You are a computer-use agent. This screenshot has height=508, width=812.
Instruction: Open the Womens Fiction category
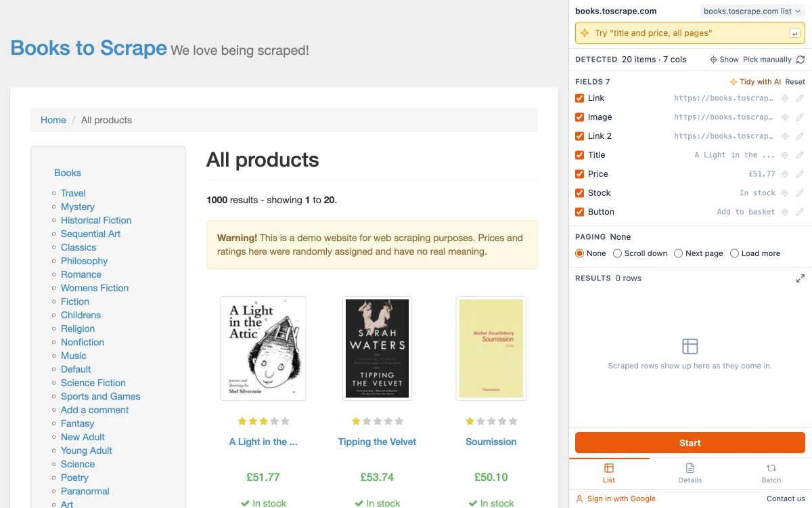click(x=95, y=288)
